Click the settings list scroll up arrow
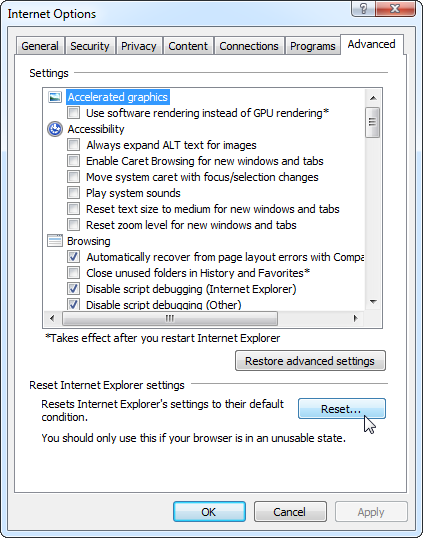The height and width of the screenshot is (538, 423). pos(373,98)
